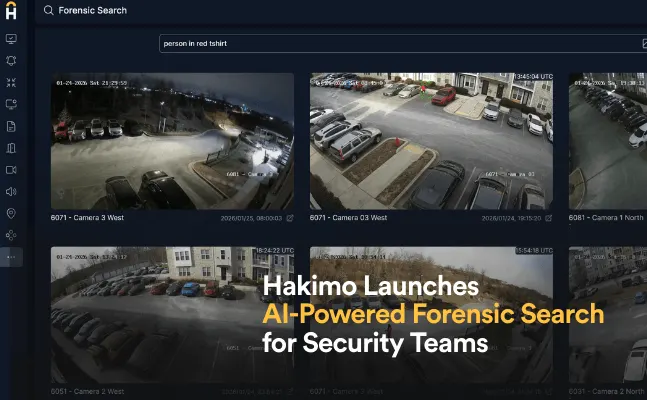Viewport: 647px width, 400px height.
Task: Click the "13:45:04 UTC" time overlay
Action: [533, 77]
